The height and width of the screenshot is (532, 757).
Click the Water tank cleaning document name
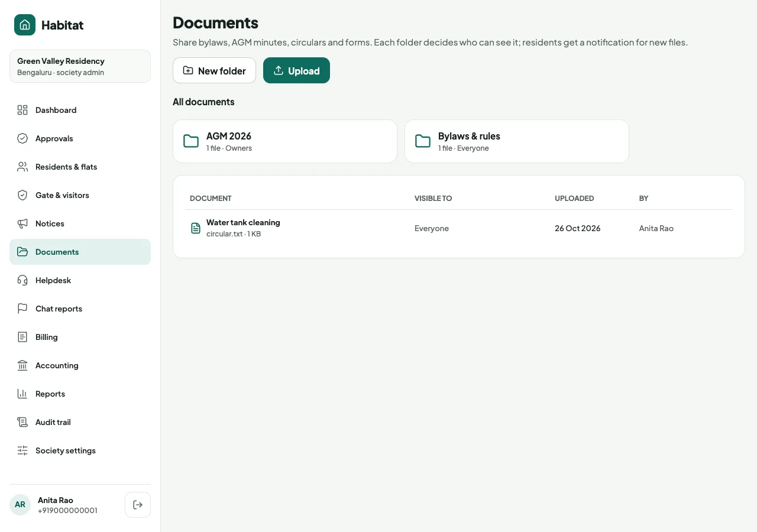tap(243, 223)
